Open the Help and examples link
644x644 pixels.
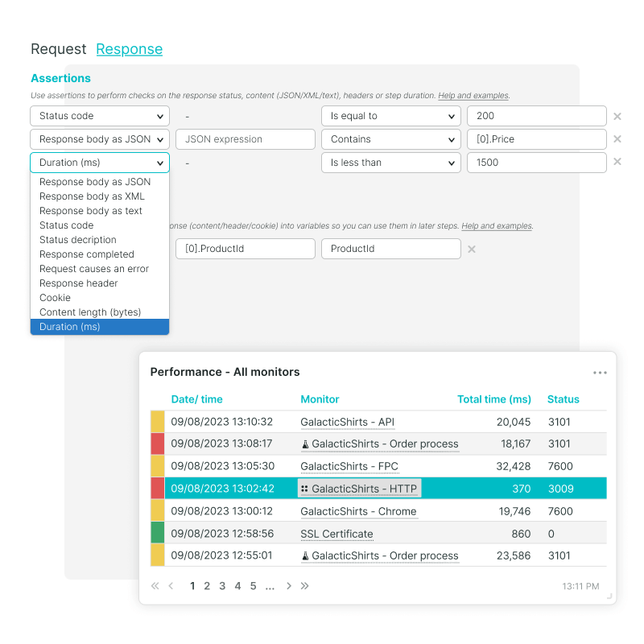[473, 95]
